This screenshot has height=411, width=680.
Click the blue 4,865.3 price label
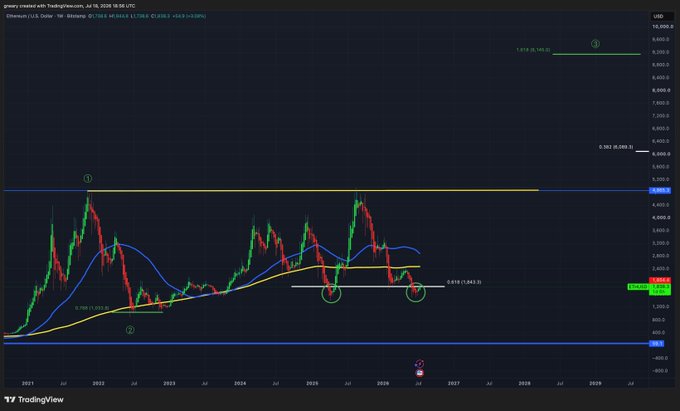pos(660,190)
